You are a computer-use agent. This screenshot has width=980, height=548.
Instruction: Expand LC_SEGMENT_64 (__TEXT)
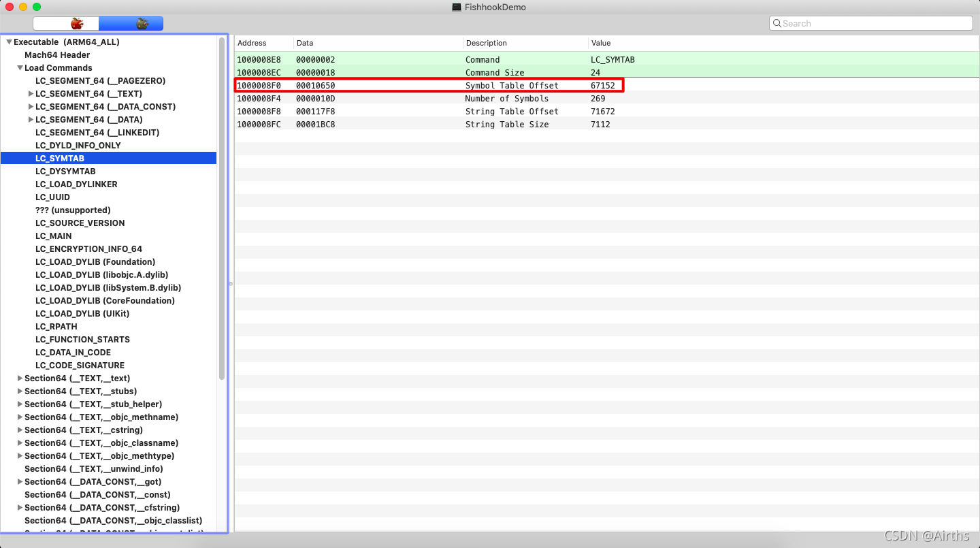coord(31,94)
